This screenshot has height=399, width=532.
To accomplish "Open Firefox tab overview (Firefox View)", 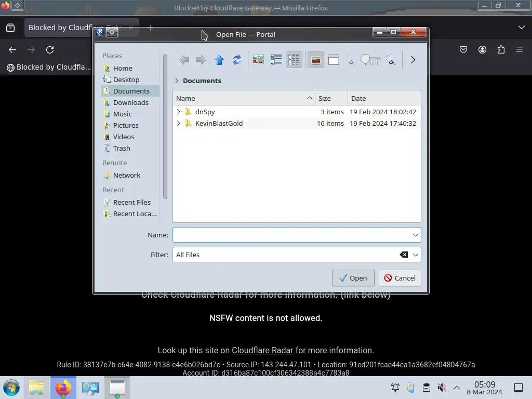I will tap(10, 28).
